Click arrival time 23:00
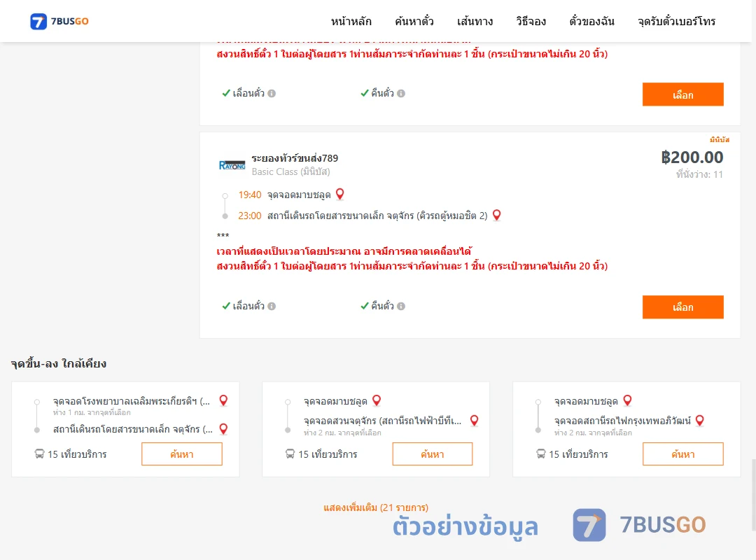756x560 pixels. click(250, 216)
